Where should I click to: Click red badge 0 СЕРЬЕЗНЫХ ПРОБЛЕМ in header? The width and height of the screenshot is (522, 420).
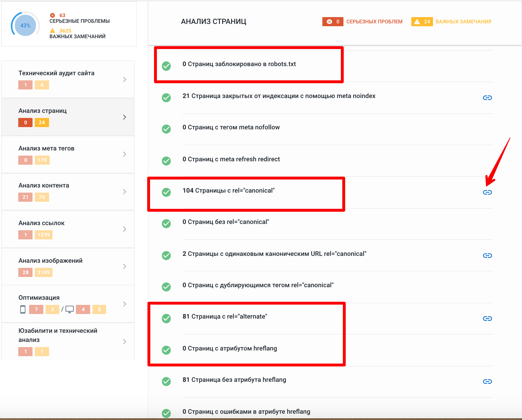pyautogui.click(x=333, y=22)
